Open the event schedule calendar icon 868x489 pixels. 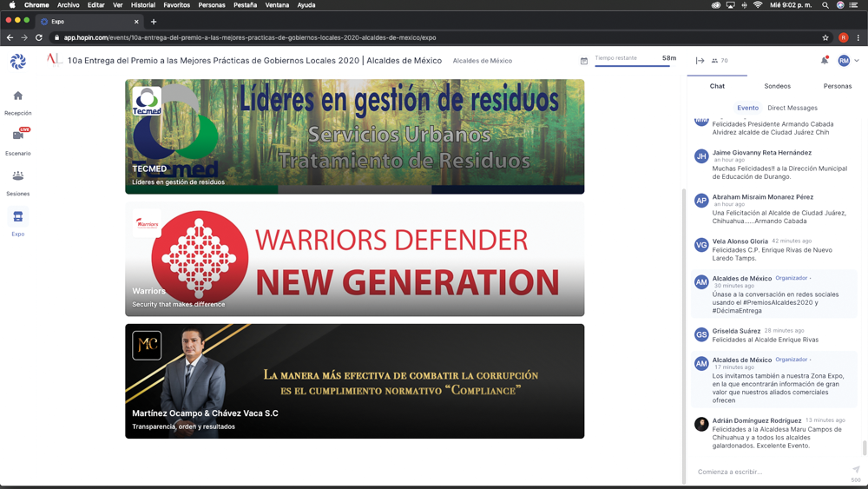[x=583, y=61]
